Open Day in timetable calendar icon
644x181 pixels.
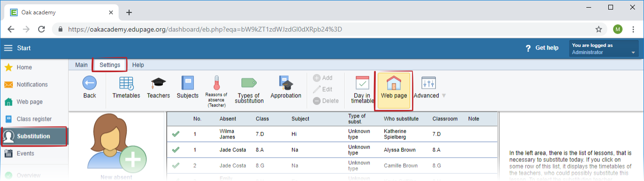tap(362, 83)
